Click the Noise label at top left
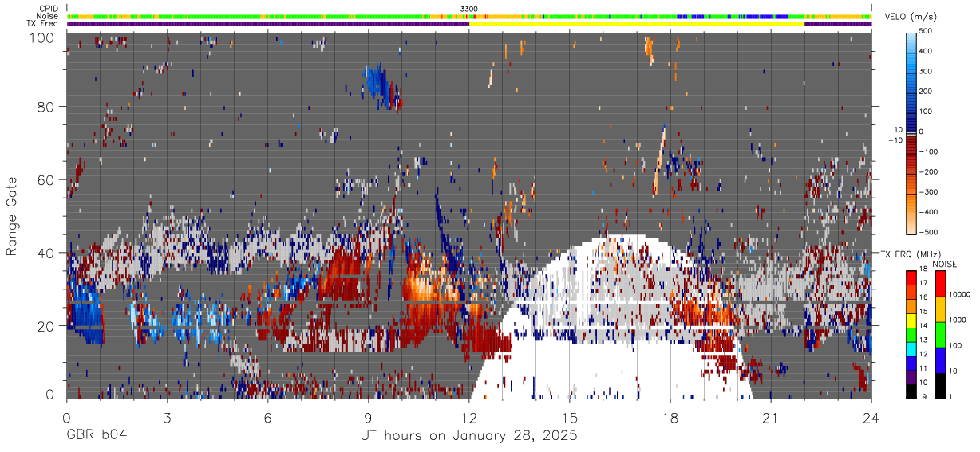 (x=48, y=16)
